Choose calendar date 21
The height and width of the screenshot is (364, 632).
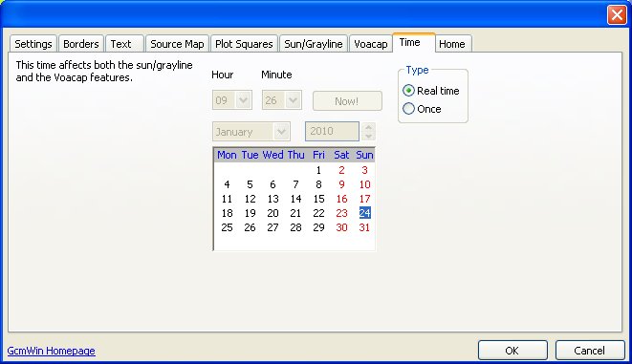point(295,213)
